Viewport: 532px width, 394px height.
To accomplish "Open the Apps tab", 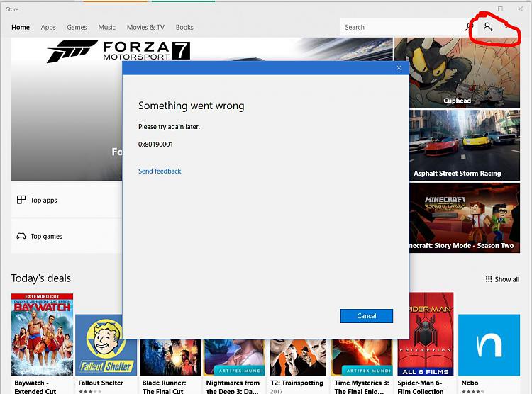I will tap(48, 27).
